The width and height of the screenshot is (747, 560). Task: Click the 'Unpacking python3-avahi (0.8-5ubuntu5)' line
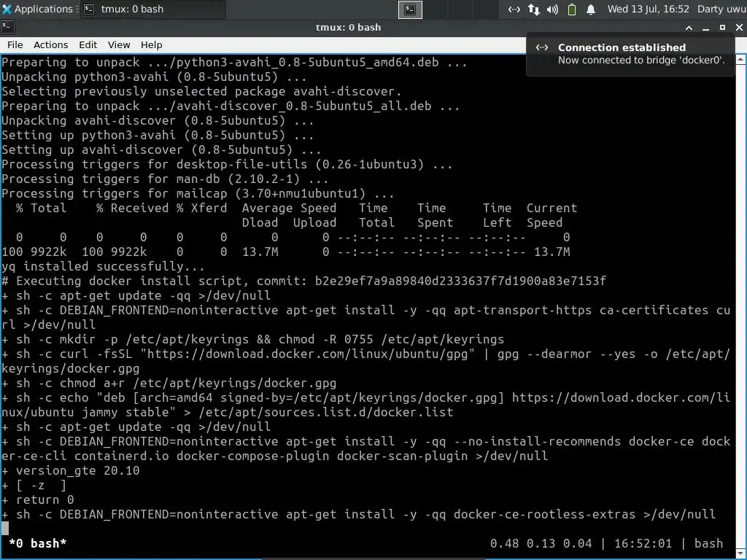[x=154, y=77]
